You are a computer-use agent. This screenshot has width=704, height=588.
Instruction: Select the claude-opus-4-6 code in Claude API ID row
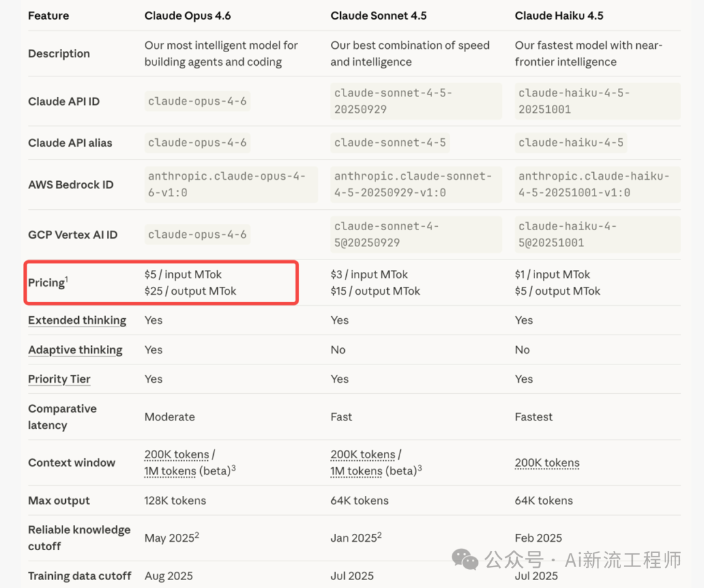198,101
